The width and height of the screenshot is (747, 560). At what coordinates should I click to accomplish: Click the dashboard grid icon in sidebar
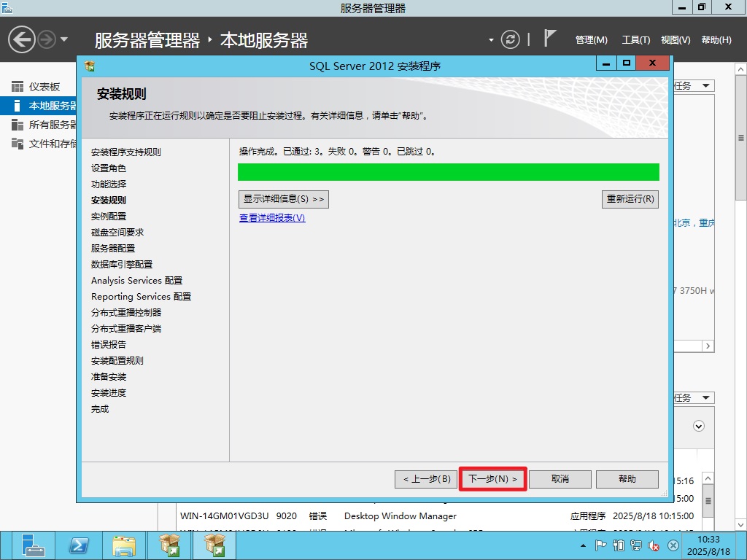click(x=18, y=87)
